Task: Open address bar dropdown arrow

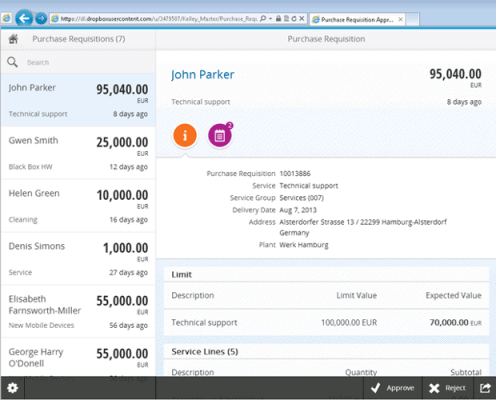Action: click(270, 19)
